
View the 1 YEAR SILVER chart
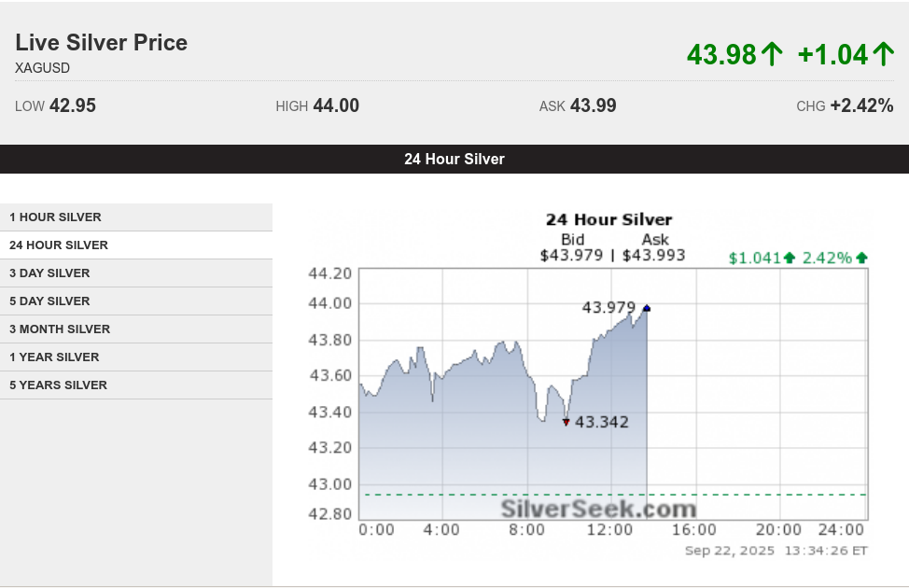point(136,357)
